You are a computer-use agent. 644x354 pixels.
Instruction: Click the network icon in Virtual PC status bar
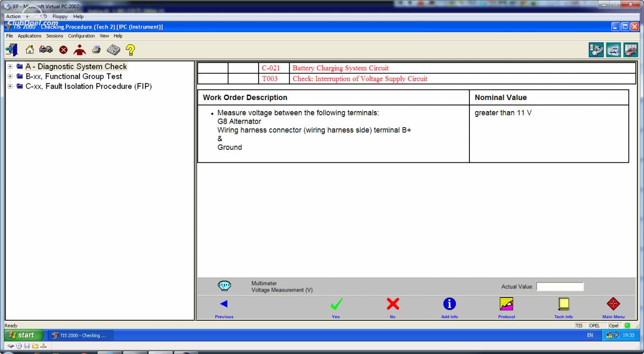point(43,346)
